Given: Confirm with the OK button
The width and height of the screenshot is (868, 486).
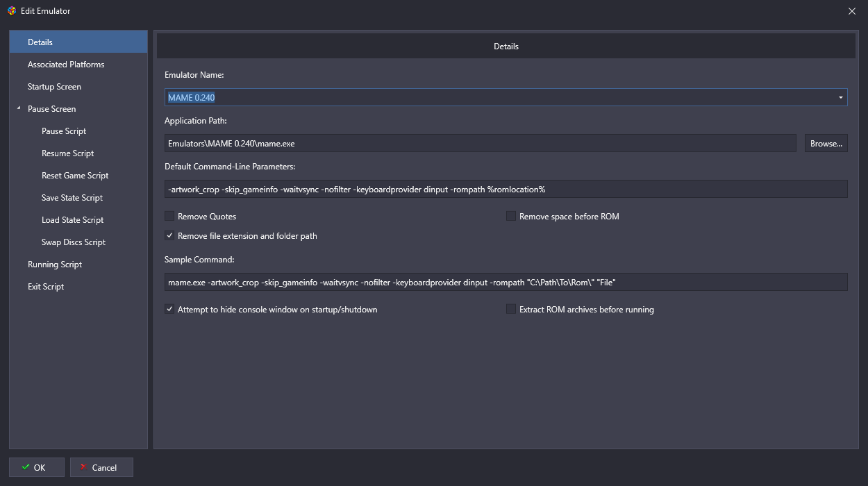Looking at the screenshot, I should 37,467.
